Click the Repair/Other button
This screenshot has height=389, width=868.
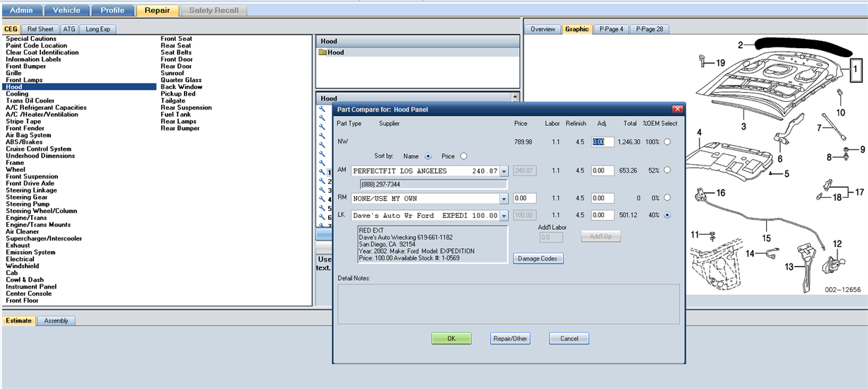[509, 339]
